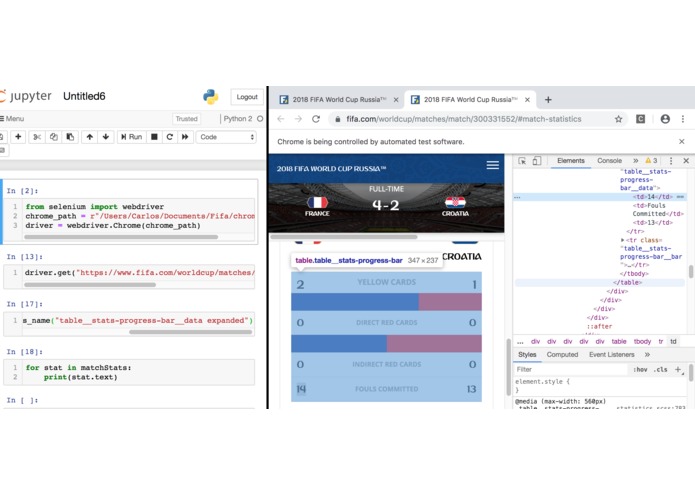Click the YELLOW CARDS stat row
Image resolution: width=695 pixels, height=494 pixels.
(x=387, y=283)
